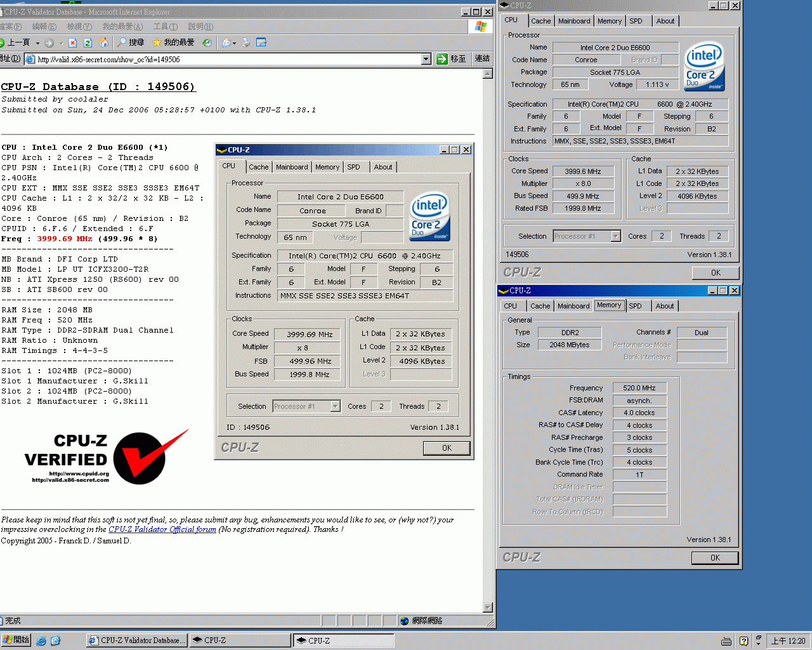
Task: Click the red '3999.69 MHz' Freq text on webpage
Action: 65,239
